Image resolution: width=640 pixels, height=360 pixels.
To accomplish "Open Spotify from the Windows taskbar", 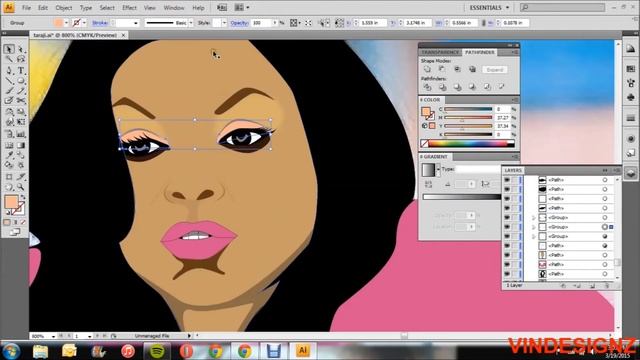I will tap(157, 351).
